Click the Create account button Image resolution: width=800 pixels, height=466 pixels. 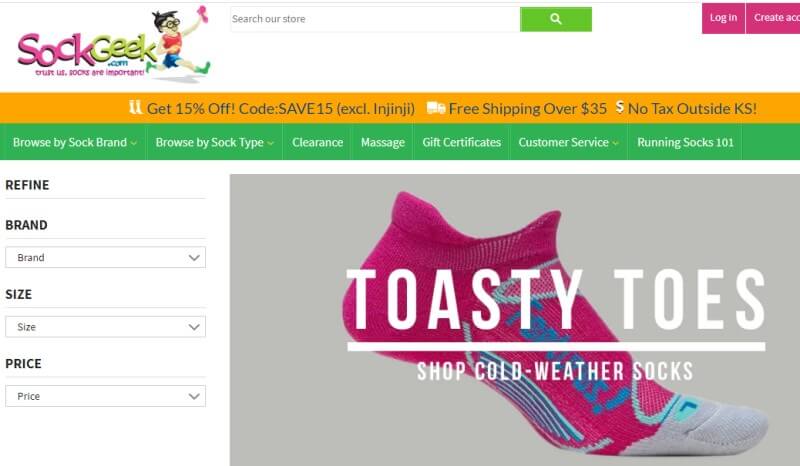[773, 18]
